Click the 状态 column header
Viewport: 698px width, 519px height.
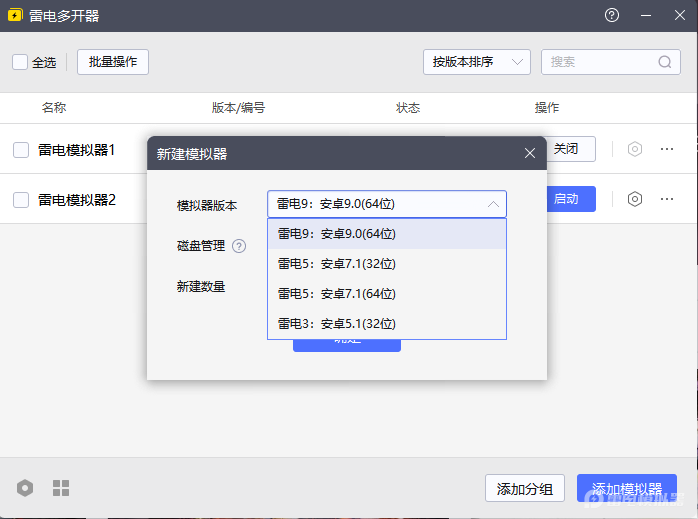(408, 108)
